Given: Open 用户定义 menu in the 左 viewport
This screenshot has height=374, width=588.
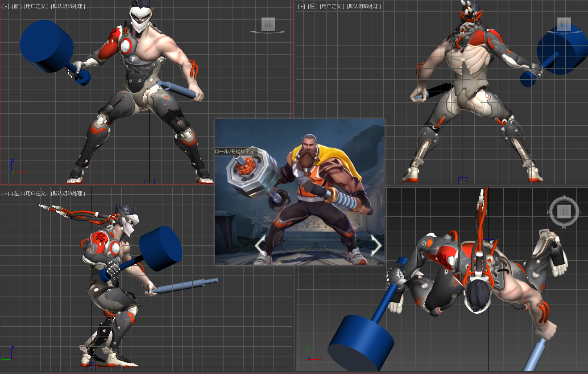Looking at the screenshot, I should [36, 193].
